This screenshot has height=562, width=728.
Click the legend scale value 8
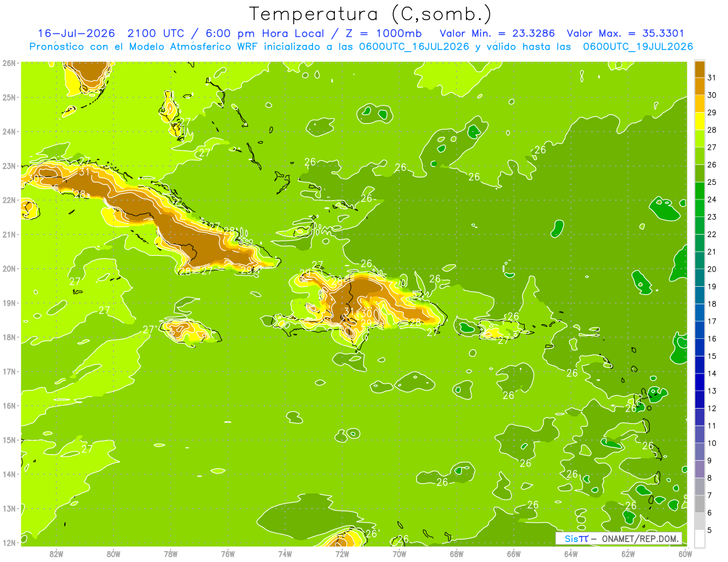pyautogui.click(x=710, y=478)
